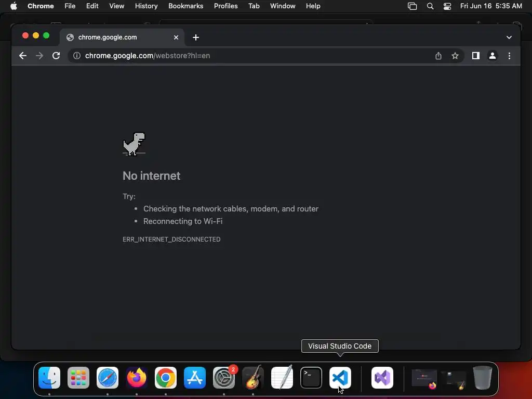Click the date and time clock
This screenshot has width=532, height=399.
coord(491,6)
